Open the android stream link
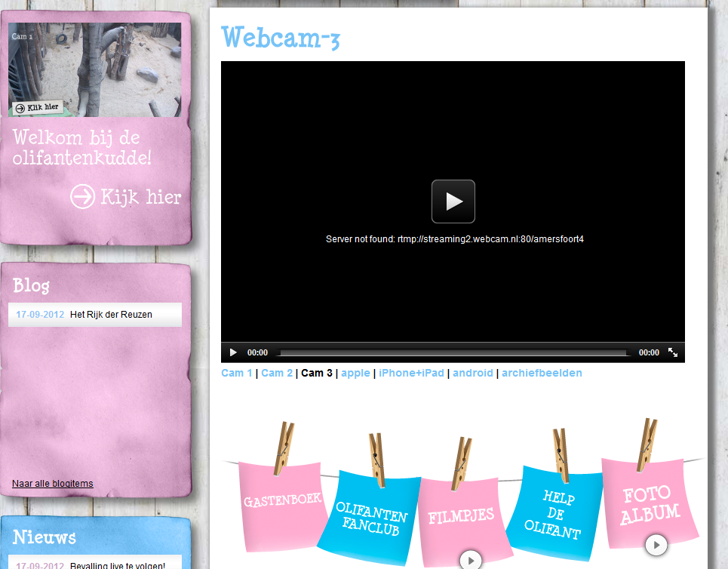Viewport: 728px width, 569px height. 472,373
